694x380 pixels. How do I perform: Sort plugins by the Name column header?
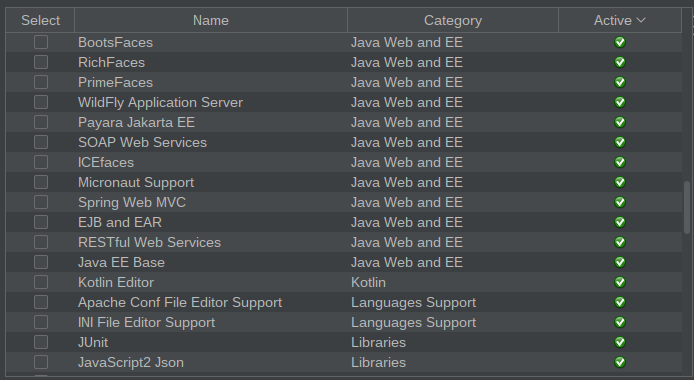211,20
